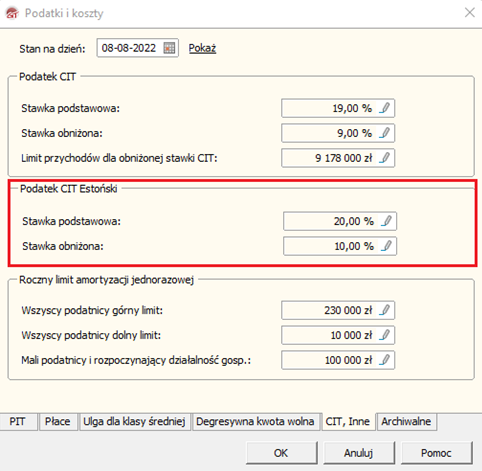Select the CIT Stawka obniżona 9,00 % field
The height and width of the screenshot is (471, 482).
click(338, 133)
